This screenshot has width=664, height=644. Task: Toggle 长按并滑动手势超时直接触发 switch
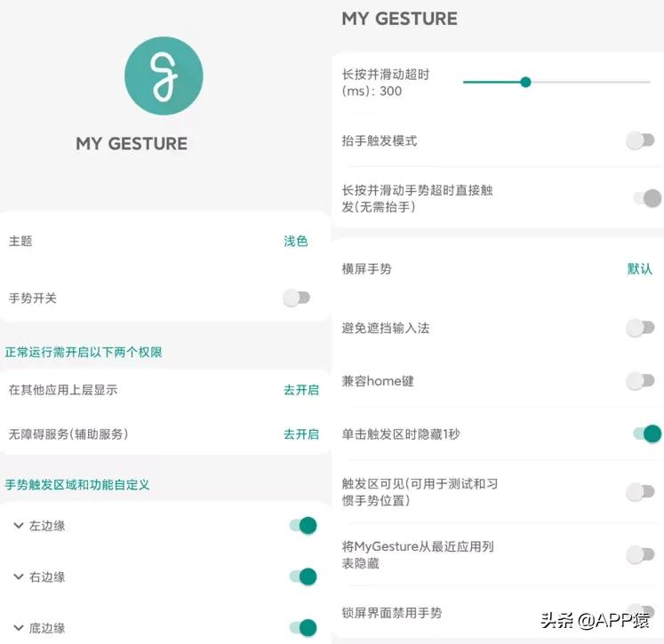pos(647,198)
